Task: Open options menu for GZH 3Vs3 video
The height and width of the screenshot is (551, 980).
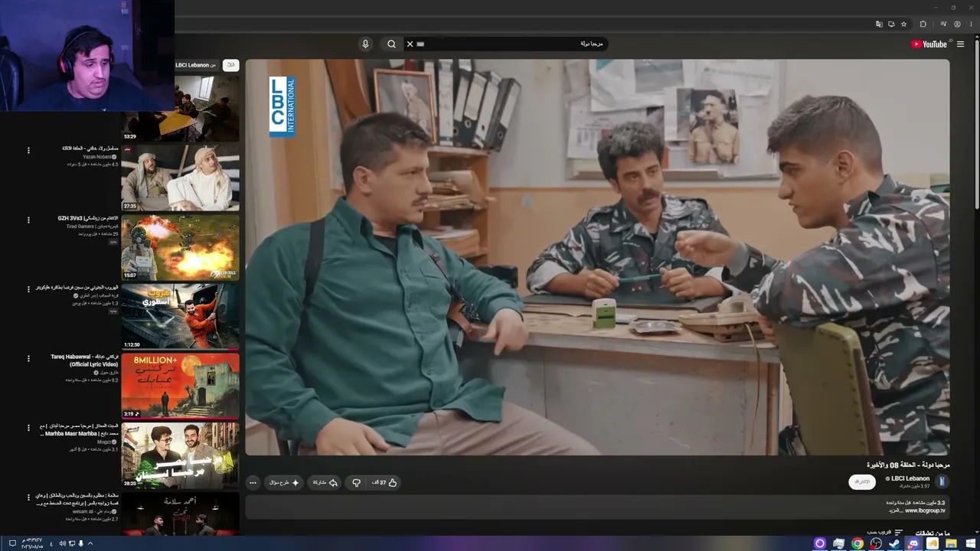Action: (28, 220)
